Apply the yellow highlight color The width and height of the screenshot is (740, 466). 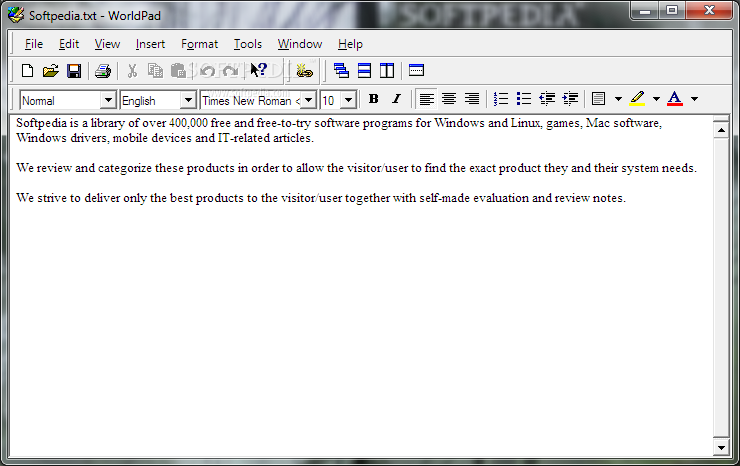pos(637,99)
